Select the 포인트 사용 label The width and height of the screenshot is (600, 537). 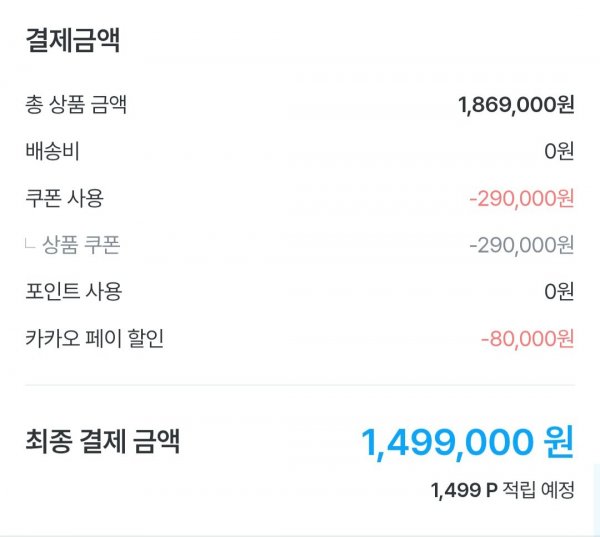[73, 292]
